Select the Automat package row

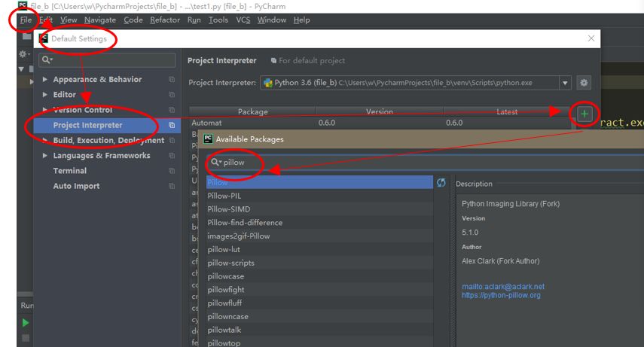(x=380, y=123)
